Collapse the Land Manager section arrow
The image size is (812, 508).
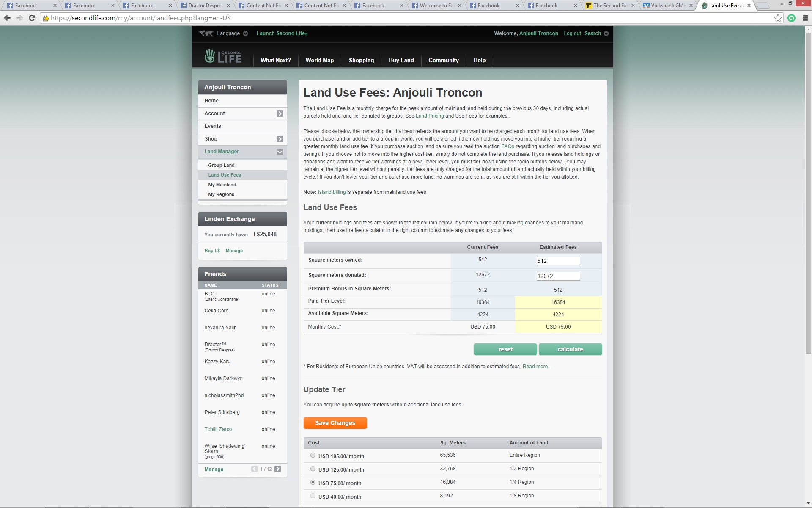280,152
